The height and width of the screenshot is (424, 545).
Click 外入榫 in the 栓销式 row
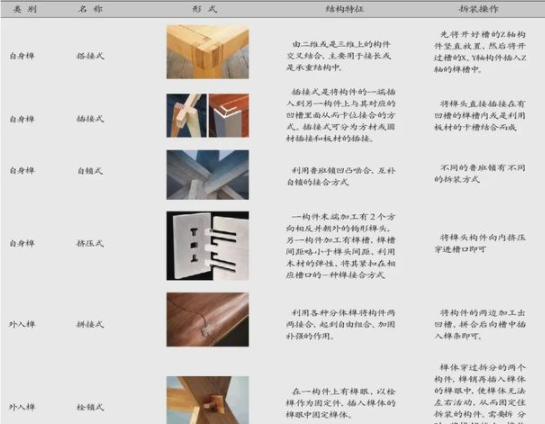point(22,407)
